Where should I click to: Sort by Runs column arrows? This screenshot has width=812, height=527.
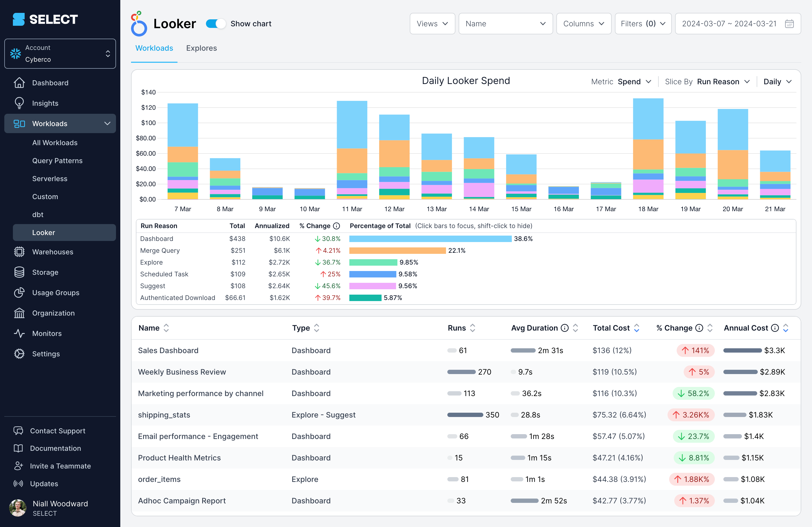pyautogui.click(x=473, y=328)
